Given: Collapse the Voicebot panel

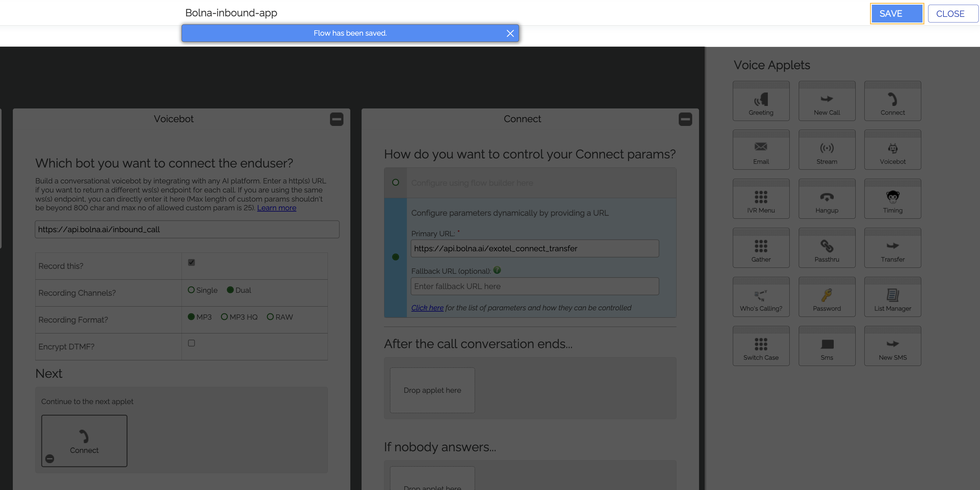Looking at the screenshot, I should click(x=336, y=119).
